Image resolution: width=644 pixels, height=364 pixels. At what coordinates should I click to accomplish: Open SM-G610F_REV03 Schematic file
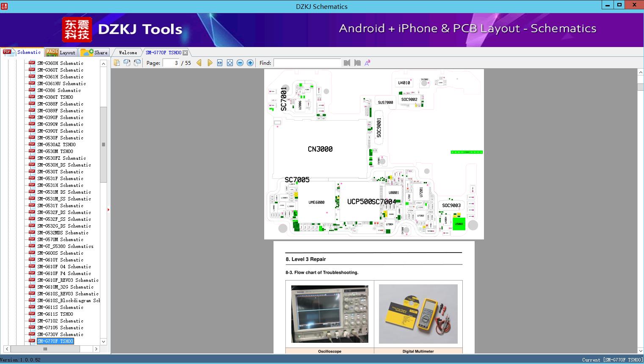tap(68, 280)
